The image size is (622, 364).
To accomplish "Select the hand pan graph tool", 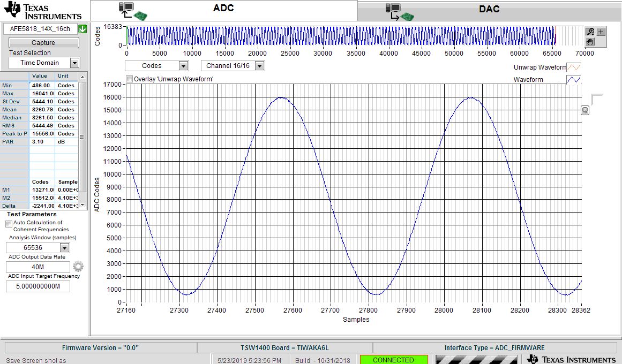I will tap(590, 42).
